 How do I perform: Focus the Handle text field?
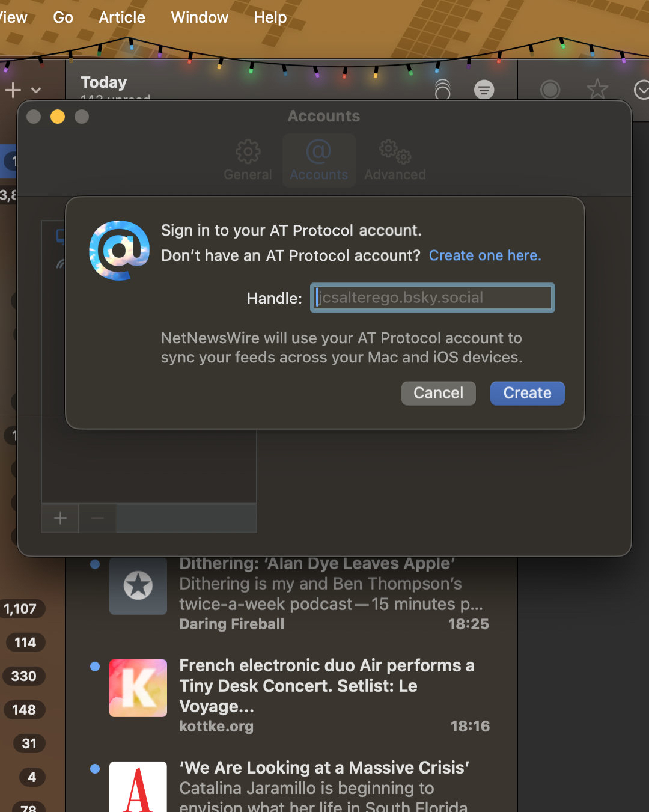coord(432,298)
